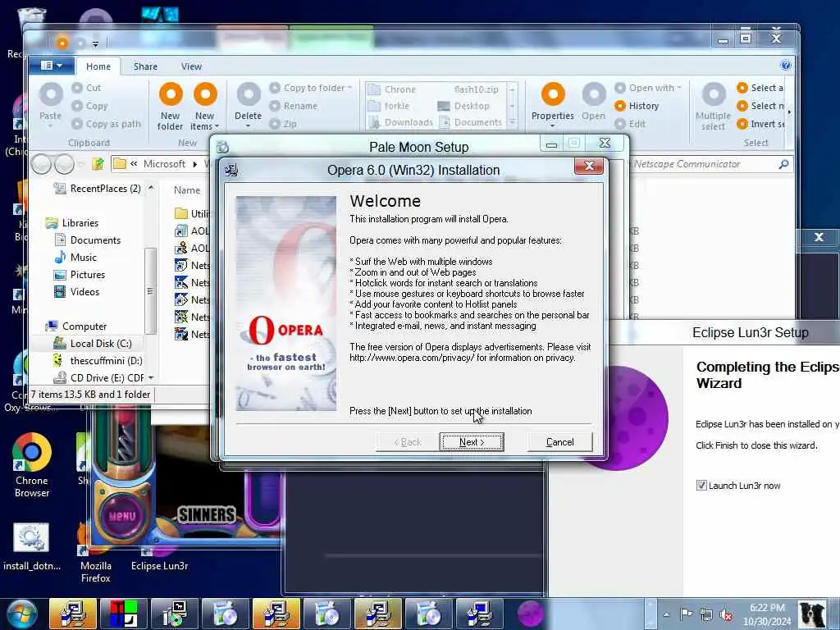Click the muted volume tray icon
Viewport: 840px width, 630px height.
pyautogui.click(x=727, y=614)
